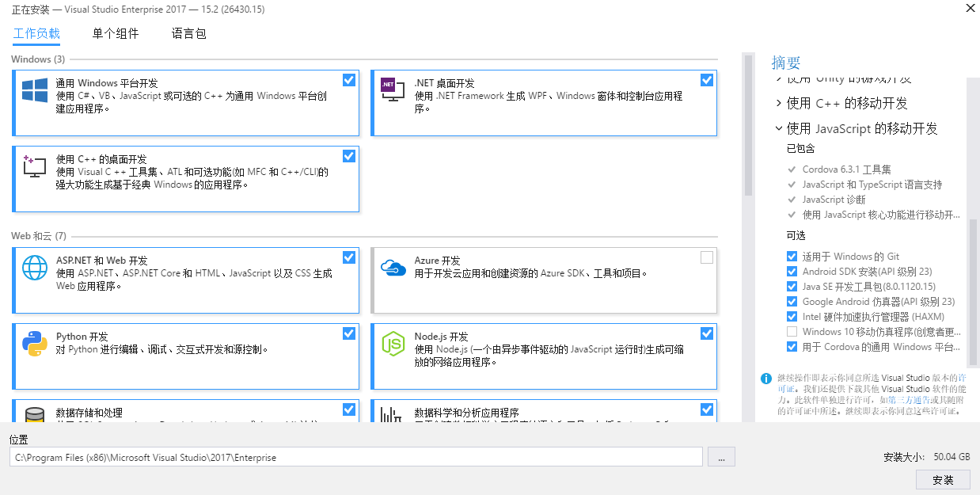Click the C++ desktop development monitor icon

[35, 166]
